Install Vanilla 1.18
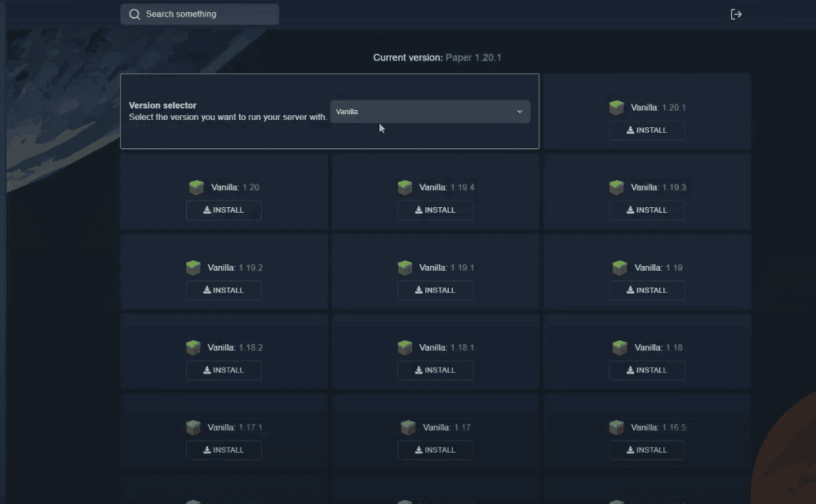The width and height of the screenshot is (816, 504). 646,370
